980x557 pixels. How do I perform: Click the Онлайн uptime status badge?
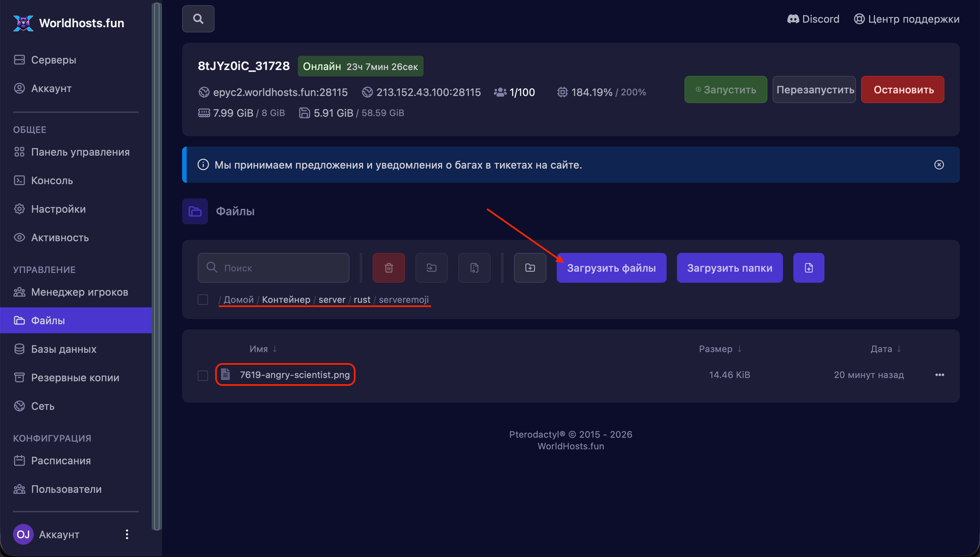tap(360, 66)
